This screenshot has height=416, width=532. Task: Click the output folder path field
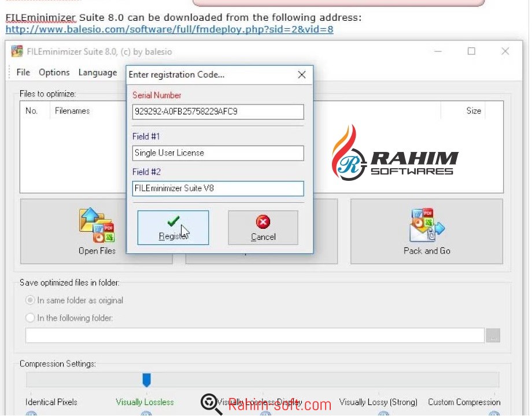pyautogui.click(x=255, y=335)
